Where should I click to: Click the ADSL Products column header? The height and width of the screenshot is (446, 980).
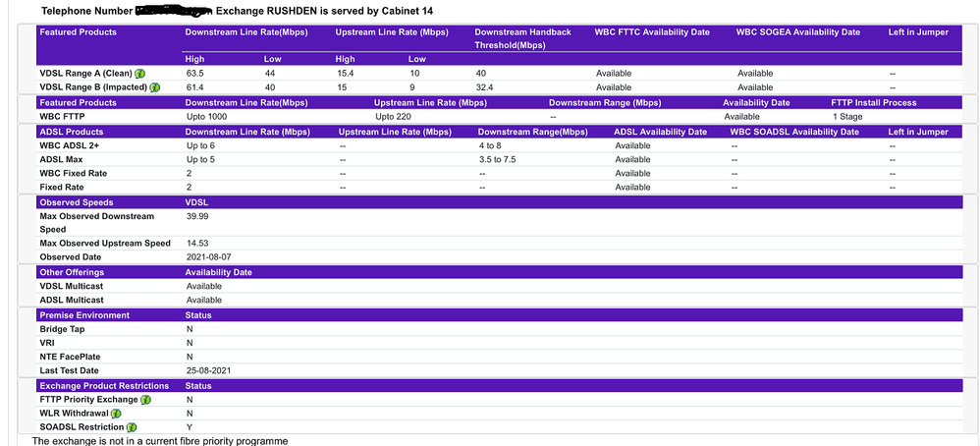coord(72,132)
